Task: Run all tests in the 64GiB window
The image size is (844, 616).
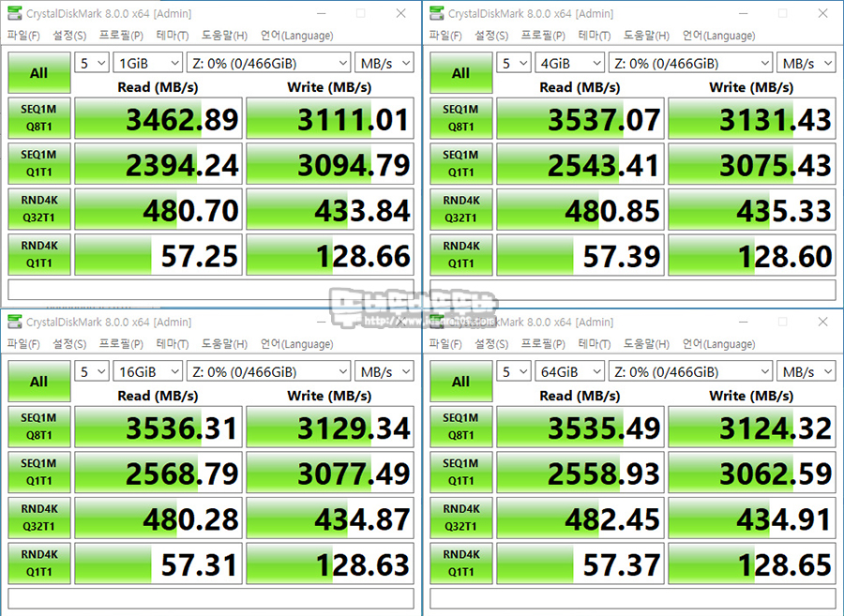Action: pos(461,382)
